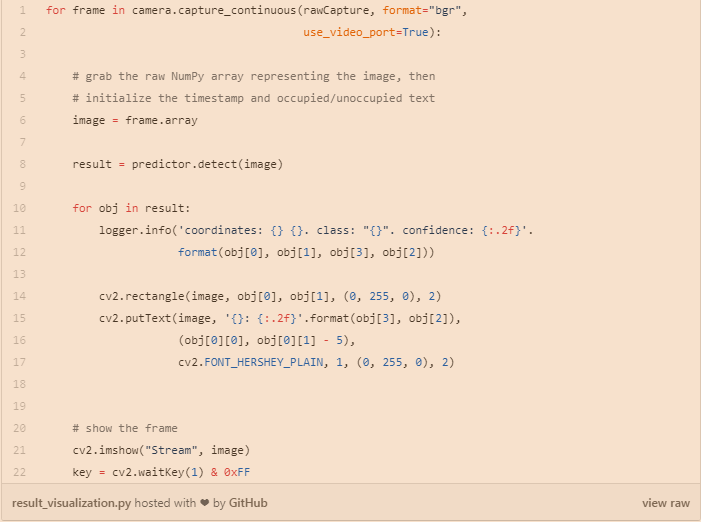
Task: Click the 'view raw' link
Action: point(666,503)
